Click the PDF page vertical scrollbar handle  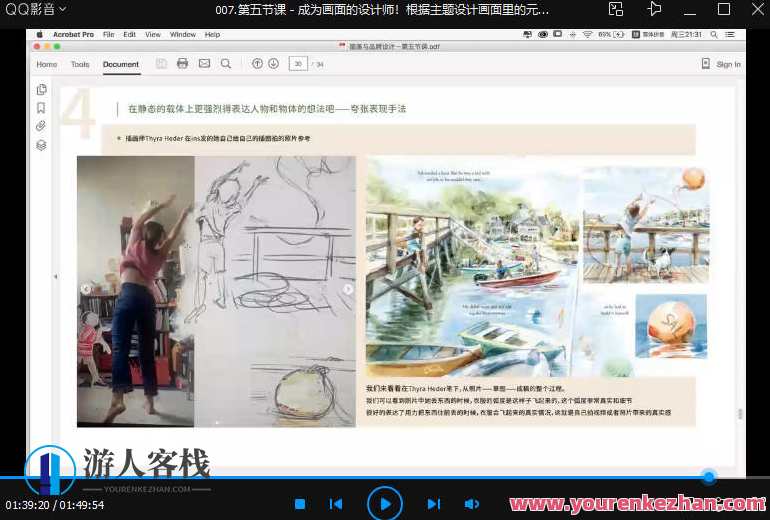[741, 414]
